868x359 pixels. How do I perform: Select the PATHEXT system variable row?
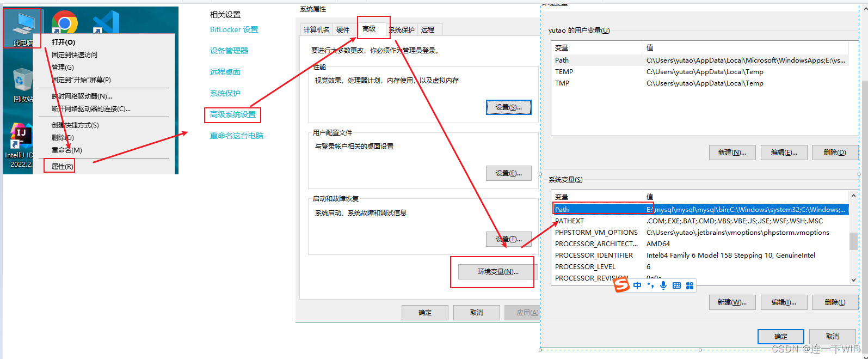(700, 221)
